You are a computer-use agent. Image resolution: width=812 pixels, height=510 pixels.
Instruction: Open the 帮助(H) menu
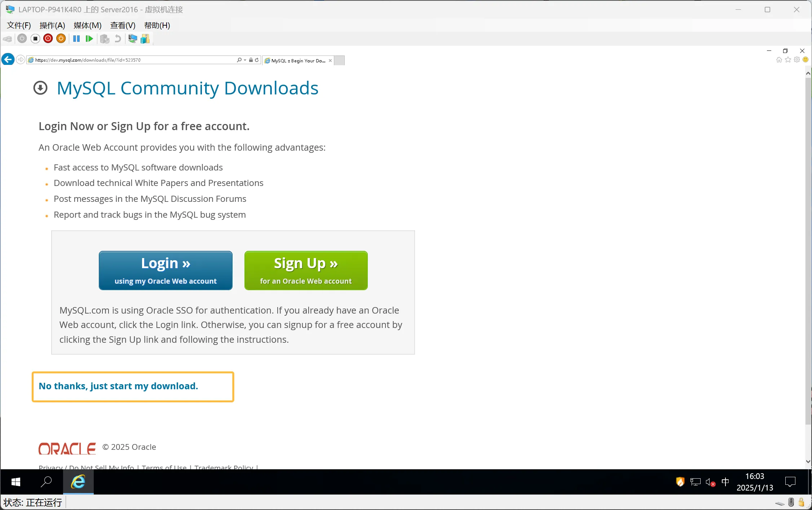(157, 25)
